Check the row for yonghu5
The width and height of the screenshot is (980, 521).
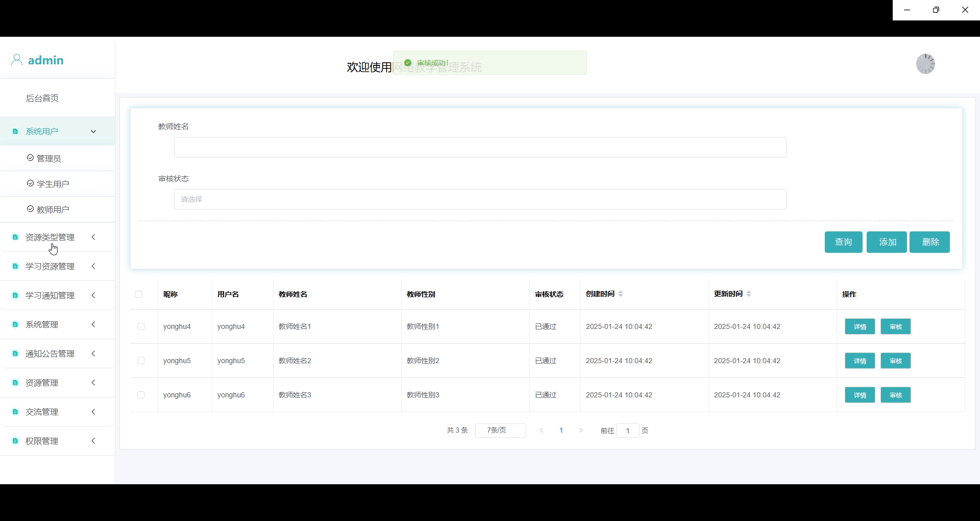click(x=141, y=361)
